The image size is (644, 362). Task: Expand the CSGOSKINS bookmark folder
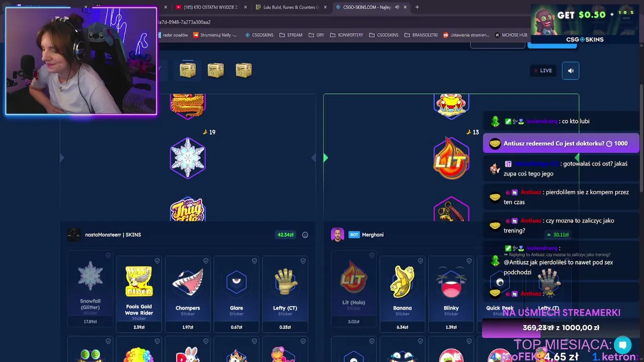(x=384, y=35)
